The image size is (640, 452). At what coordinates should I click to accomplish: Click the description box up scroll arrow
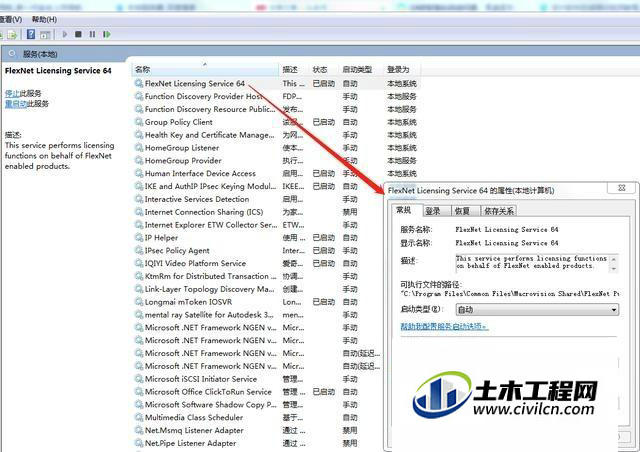(x=613, y=259)
